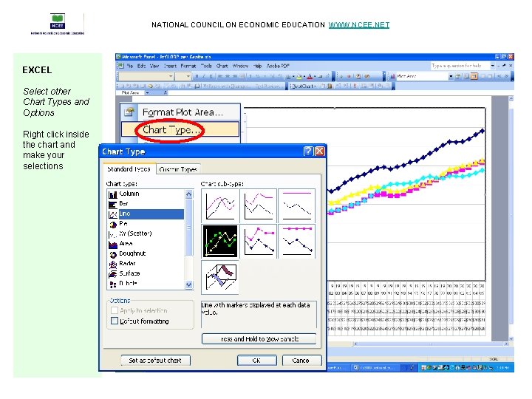This screenshot has height=399, width=532.
Task: Open the Font Color dropdown arrow
Action: tap(316, 77)
